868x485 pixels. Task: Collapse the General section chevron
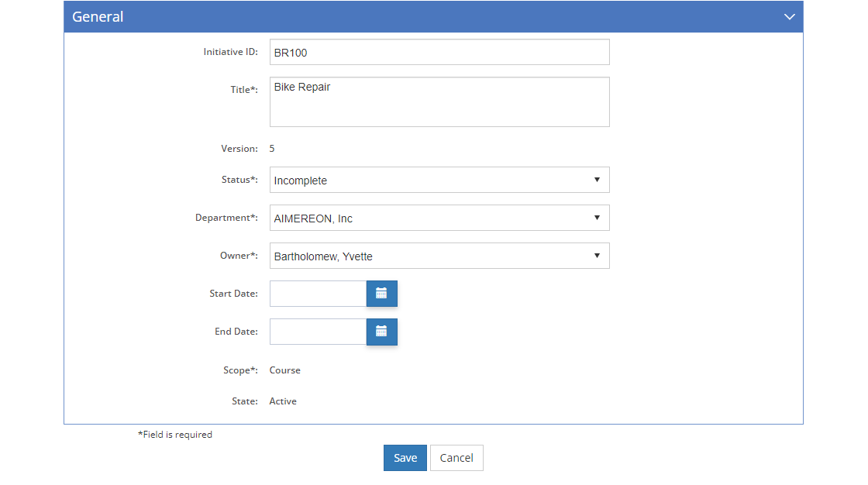790,16
